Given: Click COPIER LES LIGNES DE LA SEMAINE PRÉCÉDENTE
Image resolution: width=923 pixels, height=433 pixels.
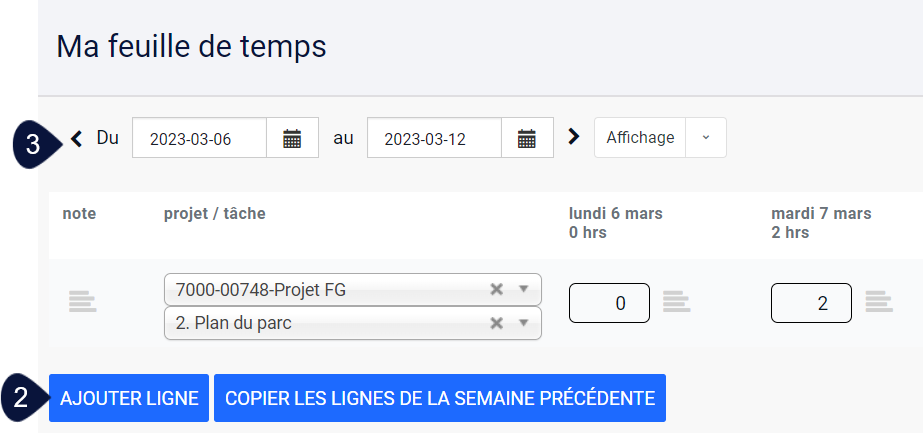Looking at the screenshot, I should click(x=440, y=398).
